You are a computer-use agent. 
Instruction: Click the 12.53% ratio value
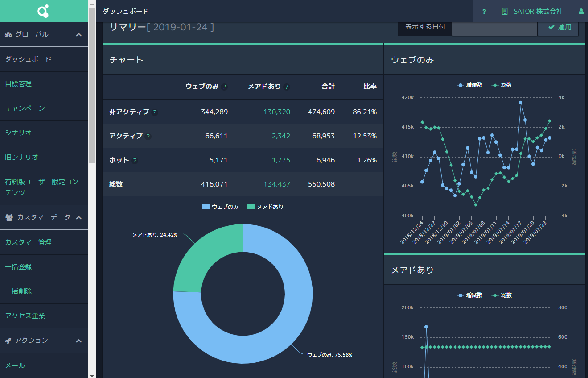coord(365,136)
